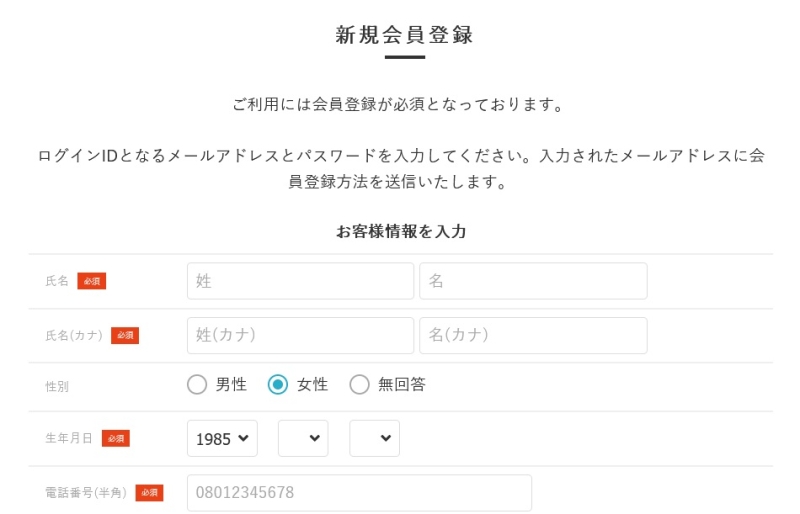This screenshot has height=514, width=800.
Task: Choose the 無回答 gender option
Action: tap(359, 385)
